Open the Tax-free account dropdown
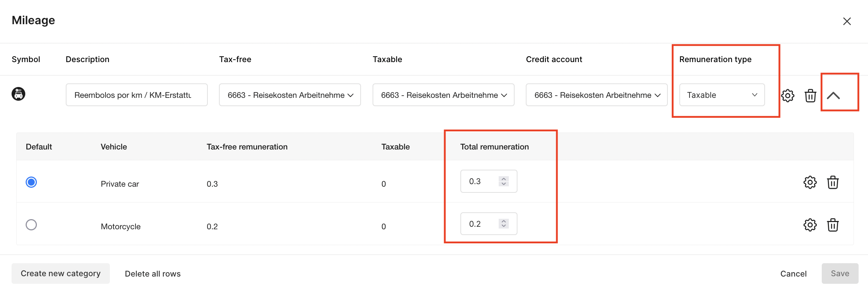868x291 pixels. (x=290, y=95)
